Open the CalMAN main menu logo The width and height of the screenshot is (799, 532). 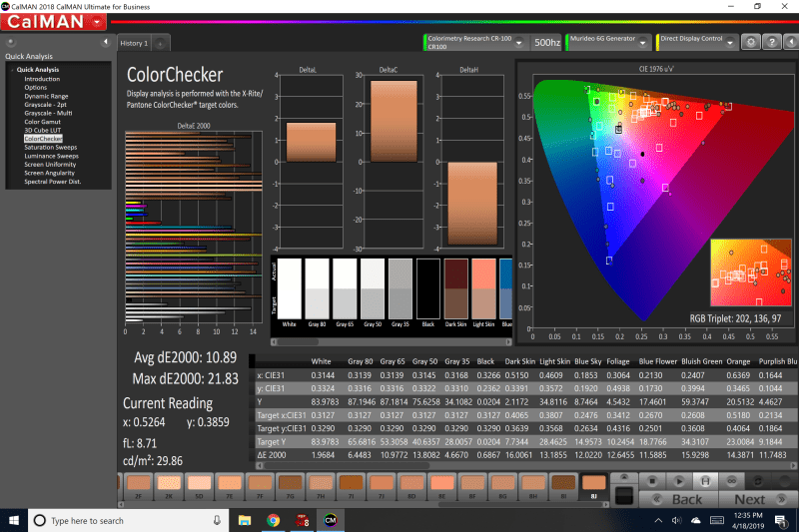tap(54, 22)
